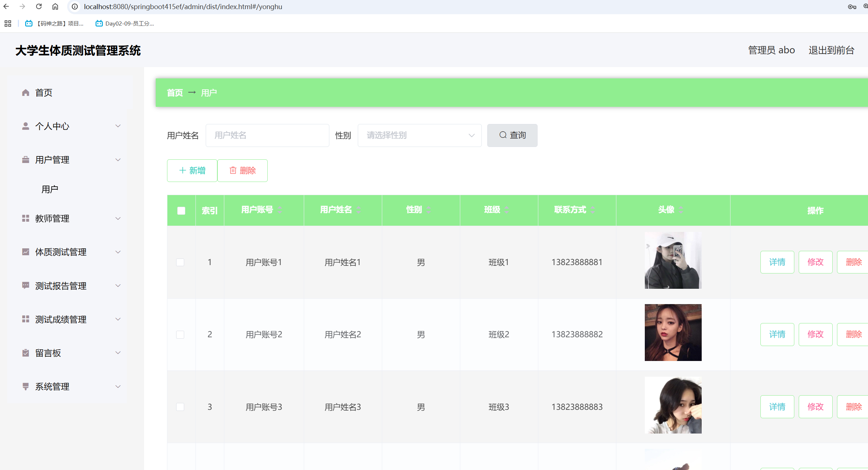Expand 测试成绩管理 chevron
Viewport: 868px width, 470px height.
coord(118,319)
